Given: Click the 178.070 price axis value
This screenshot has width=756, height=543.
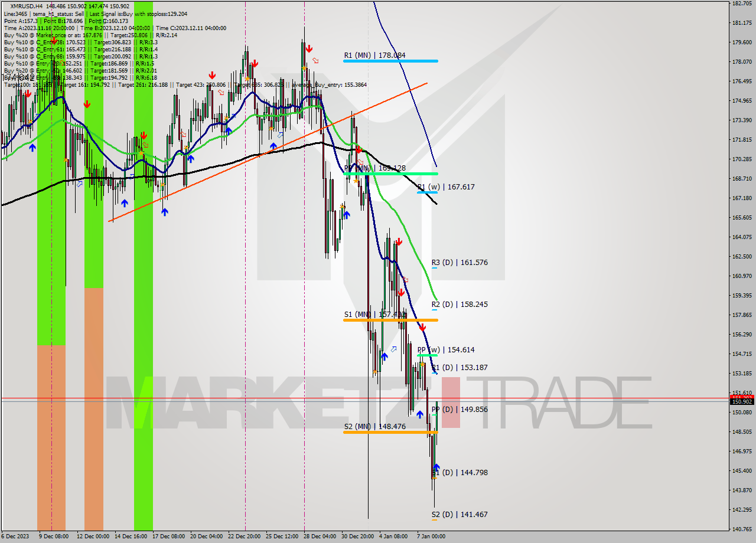Looking at the screenshot, I should click(x=741, y=61).
